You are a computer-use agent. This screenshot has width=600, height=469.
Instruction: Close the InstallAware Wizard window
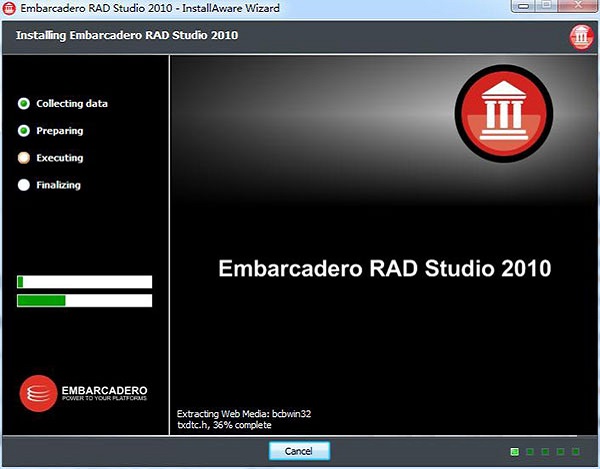pos(578,6)
